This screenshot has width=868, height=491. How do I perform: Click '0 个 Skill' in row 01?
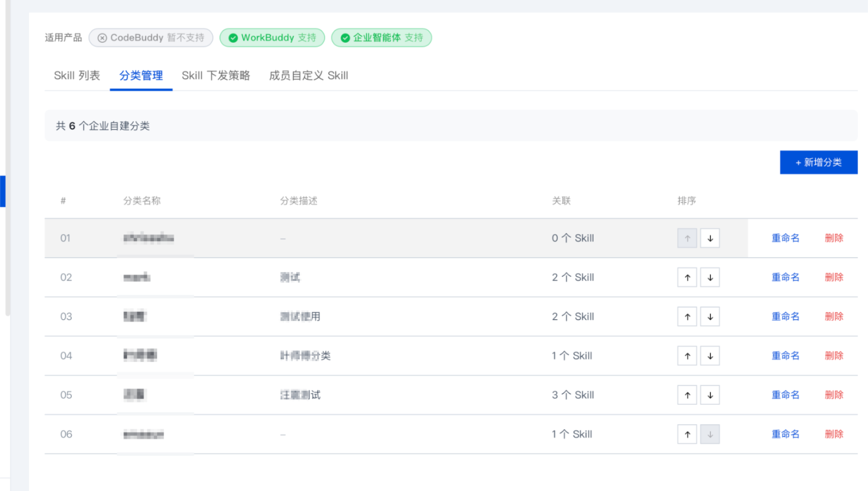(x=573, y=238)
